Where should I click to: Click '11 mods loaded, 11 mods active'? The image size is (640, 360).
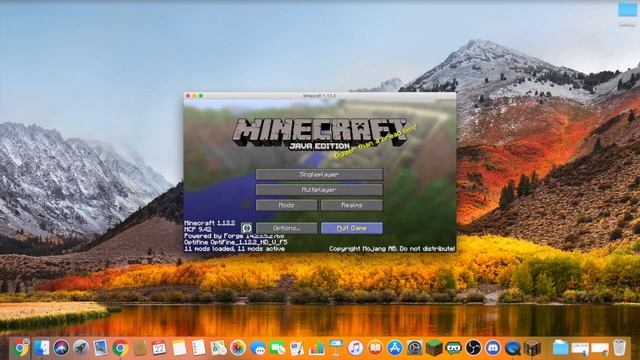pos(234,248)
